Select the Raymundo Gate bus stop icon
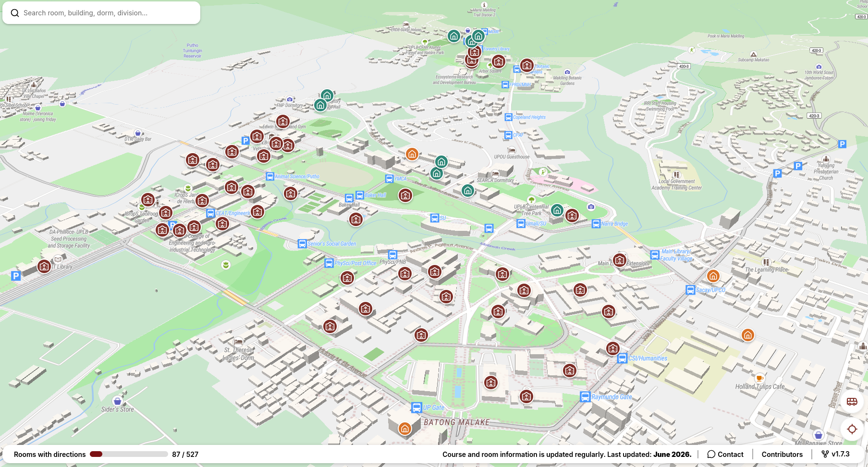 pos(585,397)
